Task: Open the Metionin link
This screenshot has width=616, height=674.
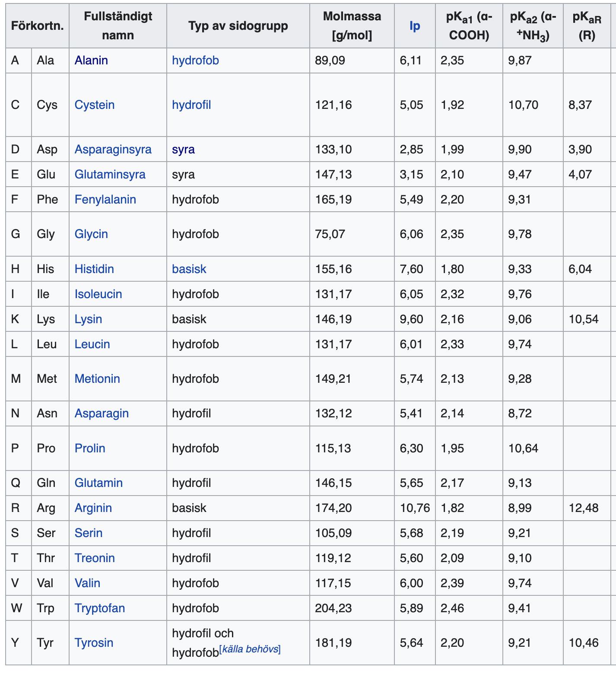Action: (97, 379)
